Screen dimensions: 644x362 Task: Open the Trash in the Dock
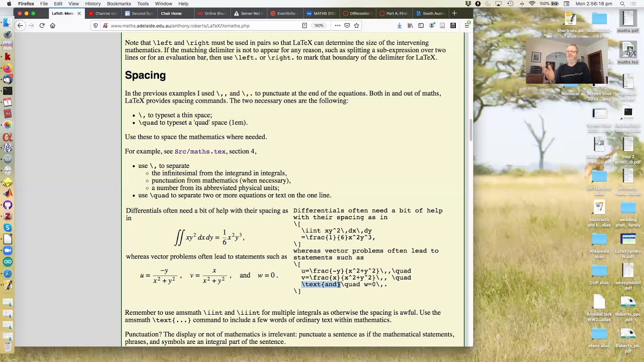point(8,346)
